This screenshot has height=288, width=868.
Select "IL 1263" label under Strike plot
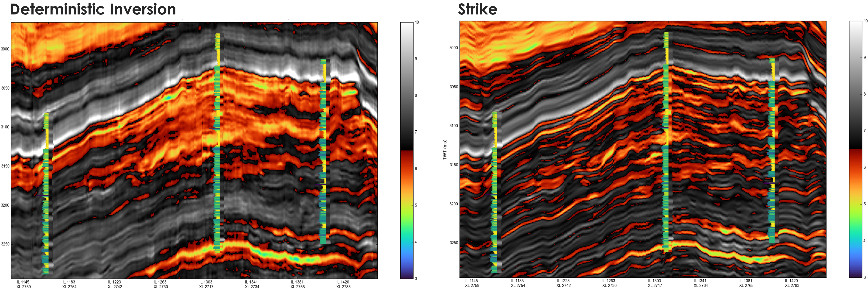609,281
